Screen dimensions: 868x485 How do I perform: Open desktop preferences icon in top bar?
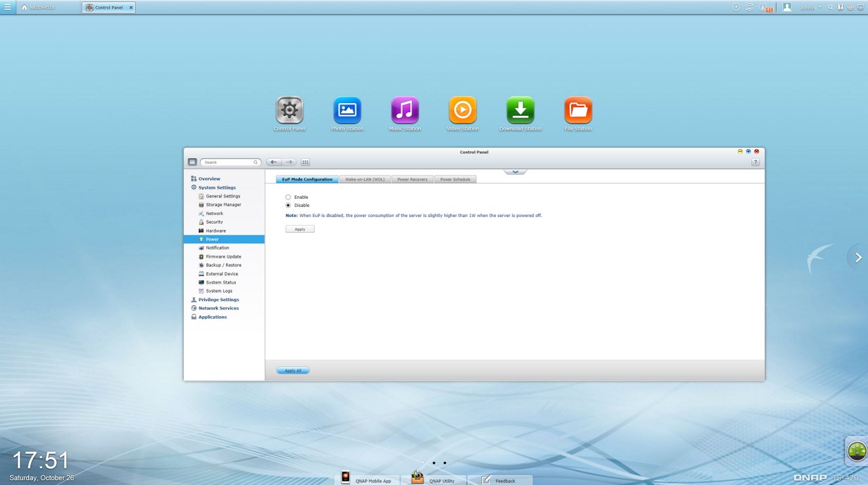[860, 7]
